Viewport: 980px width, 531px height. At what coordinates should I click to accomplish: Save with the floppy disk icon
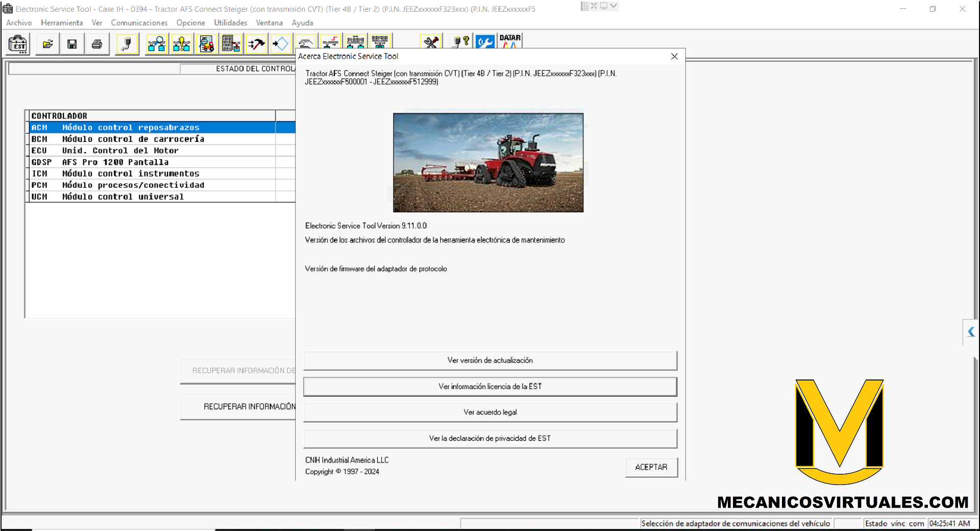pyautogui.click(x=72, y=44)
